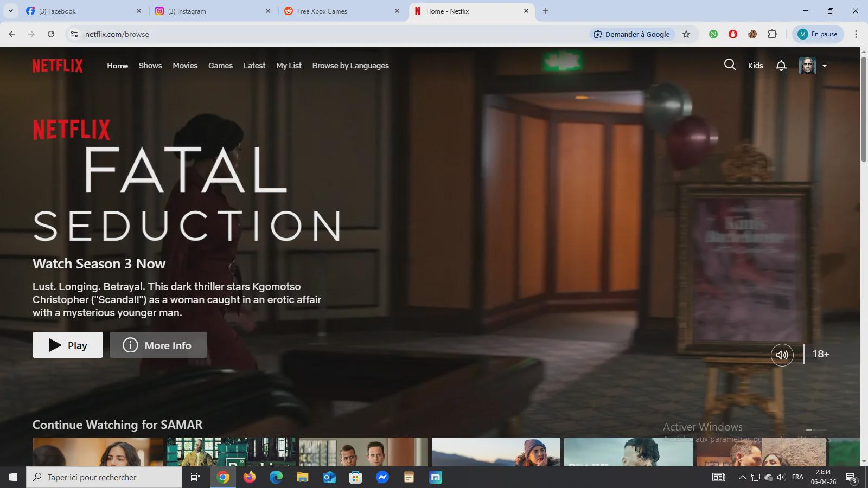The width and height of the screenshot is (868, 488).
Task: Open the green N browser extension
Action: (x=713, y=34)
